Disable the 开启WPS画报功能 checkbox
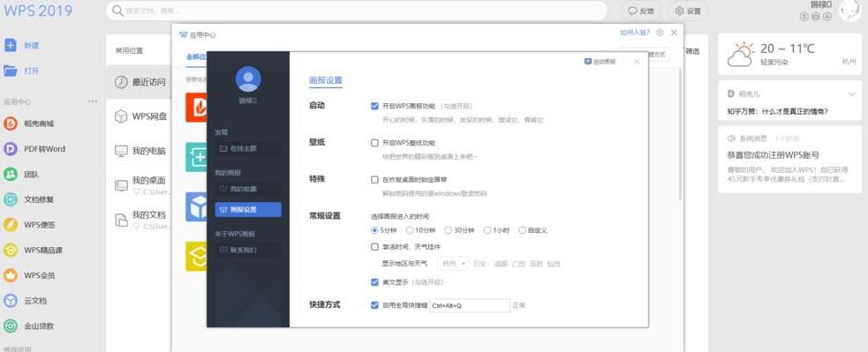868x352 pixels. tap(374, 106)
